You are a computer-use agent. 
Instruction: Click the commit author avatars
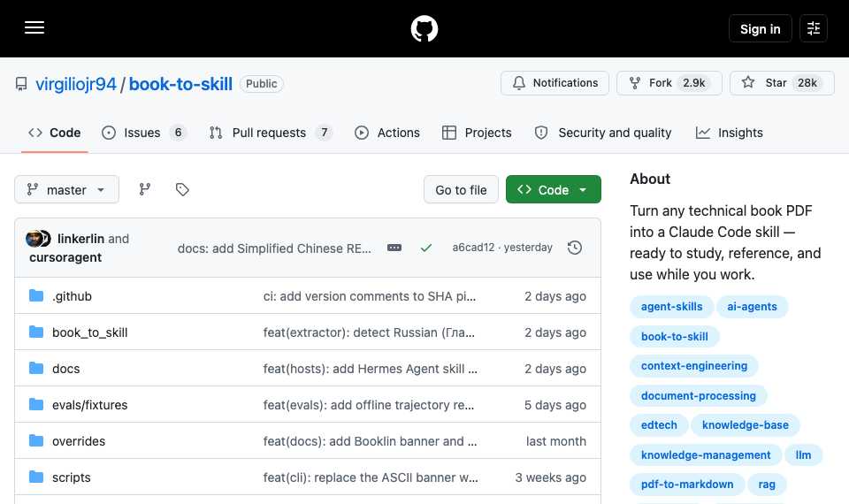click(38, 238)
